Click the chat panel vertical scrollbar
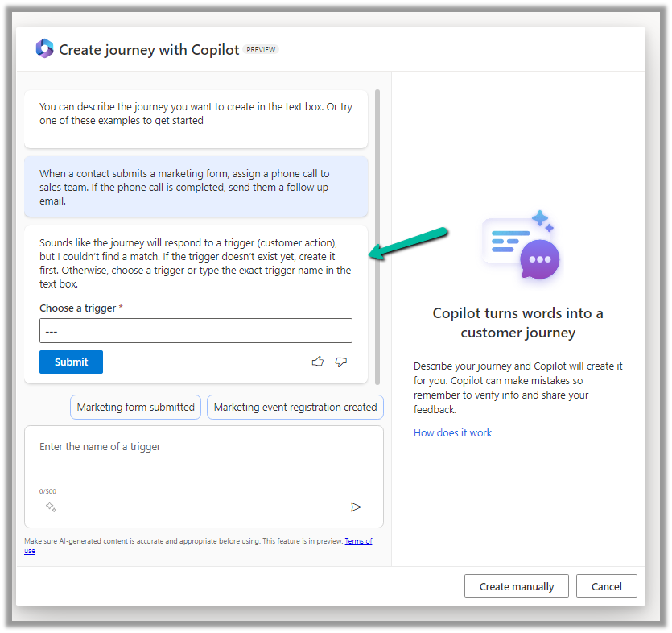672x633 pixels. (x=377, y=242)
